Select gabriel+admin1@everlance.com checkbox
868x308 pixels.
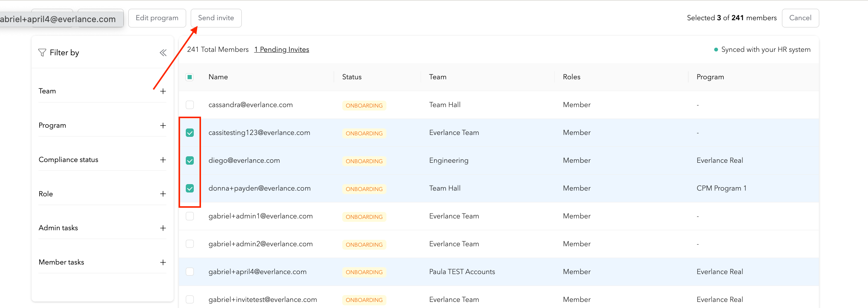[190, 216]
